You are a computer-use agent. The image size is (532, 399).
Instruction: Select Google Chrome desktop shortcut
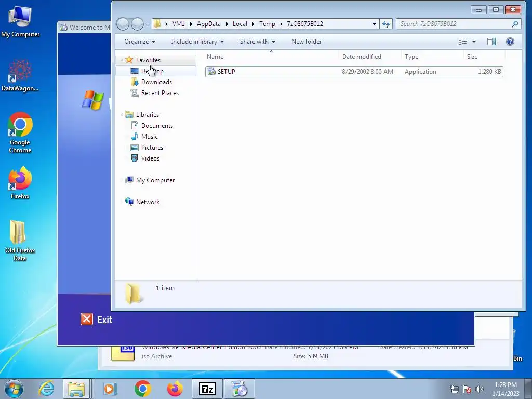click(20, 133)
